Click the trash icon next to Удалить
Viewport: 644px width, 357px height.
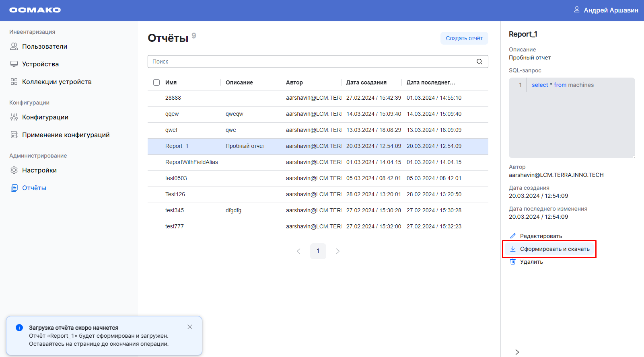pyautogui.click(x=513, y=262)
